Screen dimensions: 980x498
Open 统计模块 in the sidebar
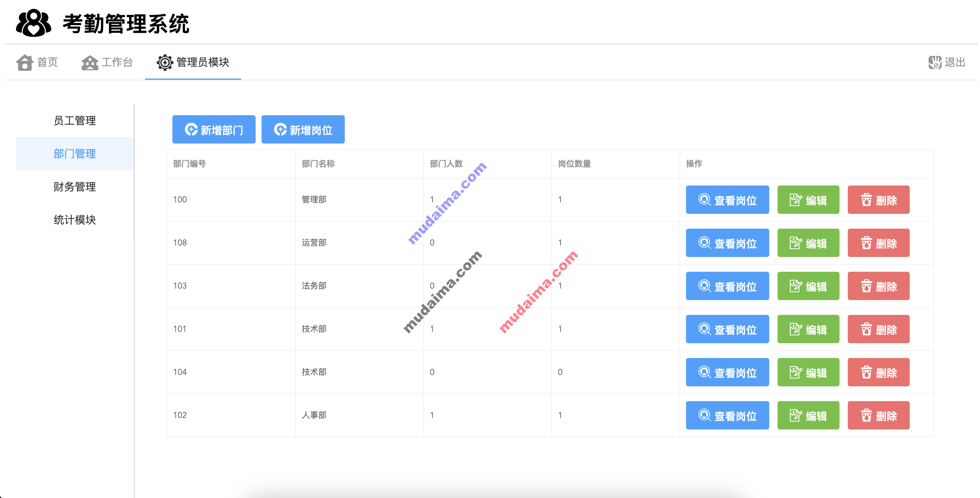(75, 220)
